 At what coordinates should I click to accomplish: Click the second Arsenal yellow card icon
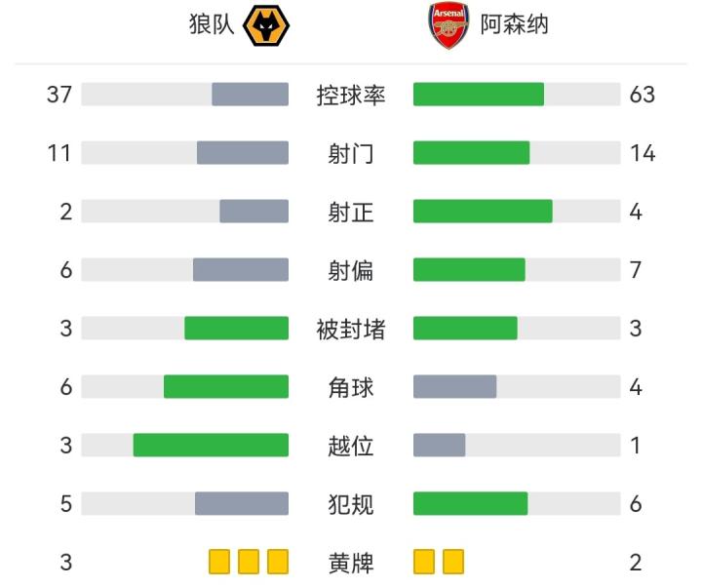point(453,563)
